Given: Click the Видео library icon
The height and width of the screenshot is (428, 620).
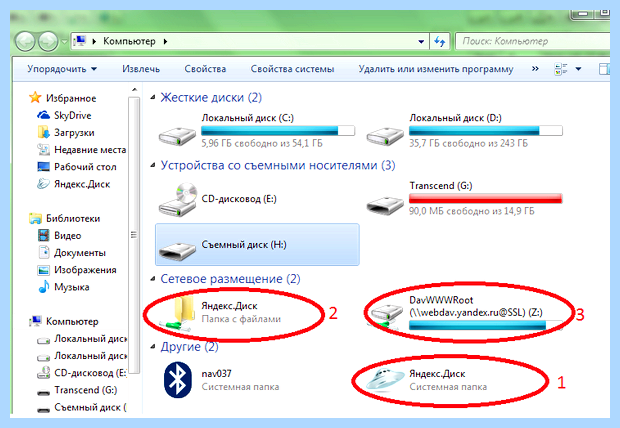Looking at the screenshot, I should pyautogui.click(x=43, y=235).
